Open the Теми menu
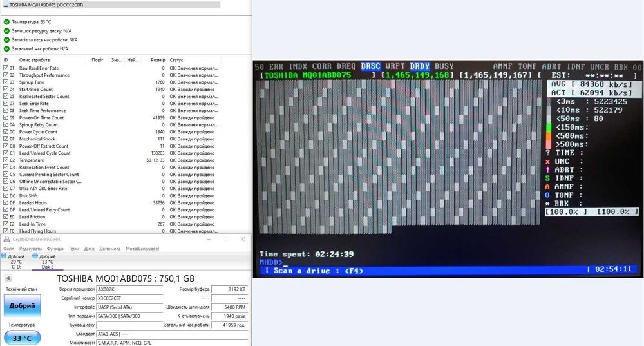Viewport: 644px width, 346px height. pyautogui.click(x=74, y=249)
